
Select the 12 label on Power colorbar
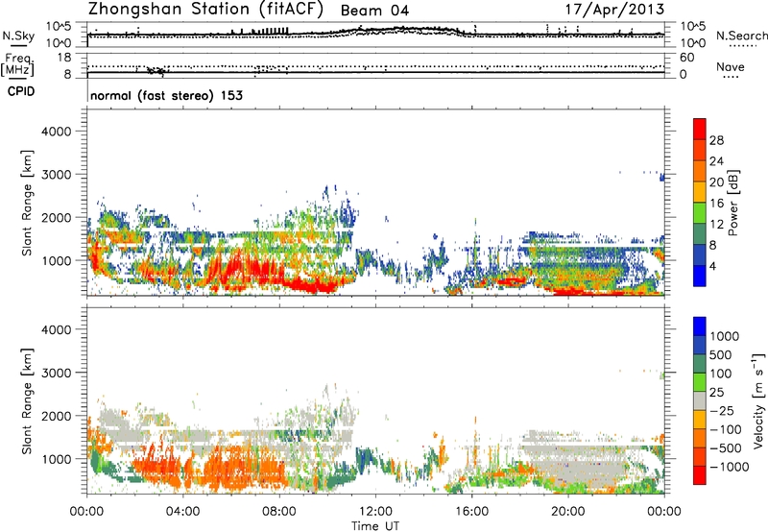click(x=716, y=225)
